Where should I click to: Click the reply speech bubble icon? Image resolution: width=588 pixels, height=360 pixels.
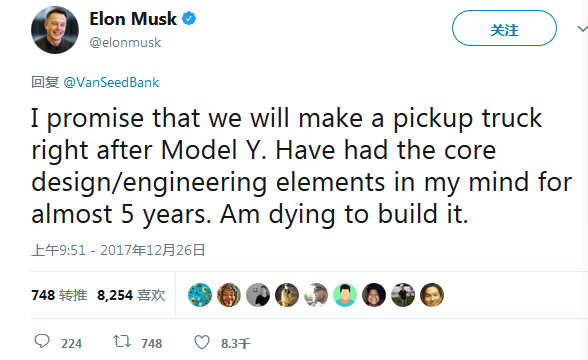click(x=42, y=341)
